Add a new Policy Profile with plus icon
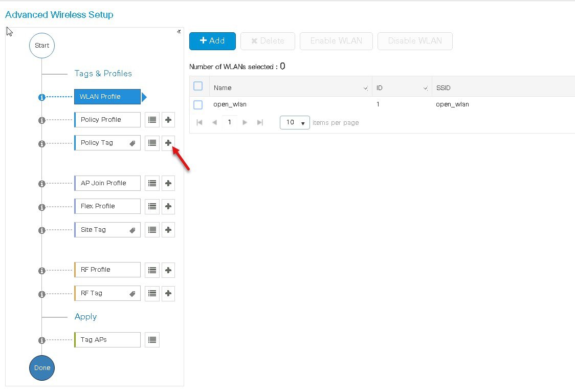Image resolution: width=575 pixels, height=392 pixels. pos(168,120)
